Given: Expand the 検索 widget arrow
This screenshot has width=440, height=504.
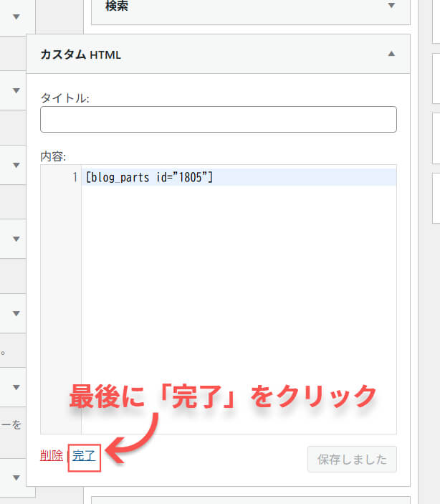Looking at the screenshot, I should (391, 6).
